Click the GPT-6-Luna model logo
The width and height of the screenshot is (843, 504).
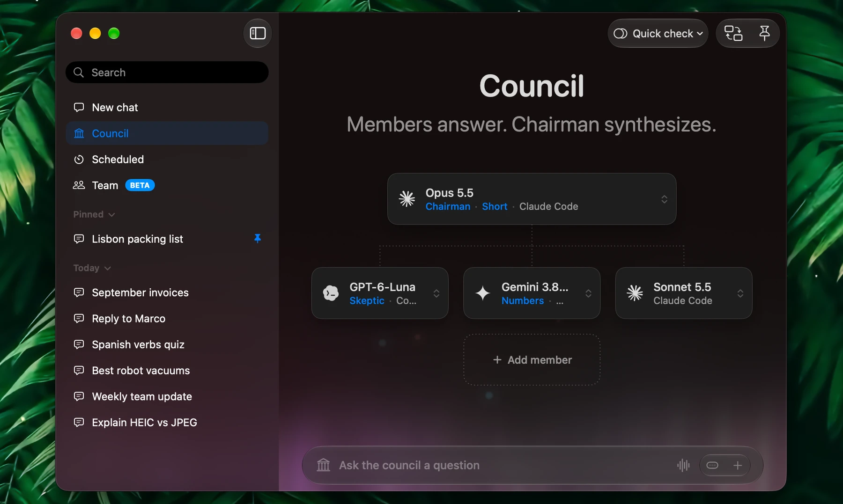click(331, 293)
